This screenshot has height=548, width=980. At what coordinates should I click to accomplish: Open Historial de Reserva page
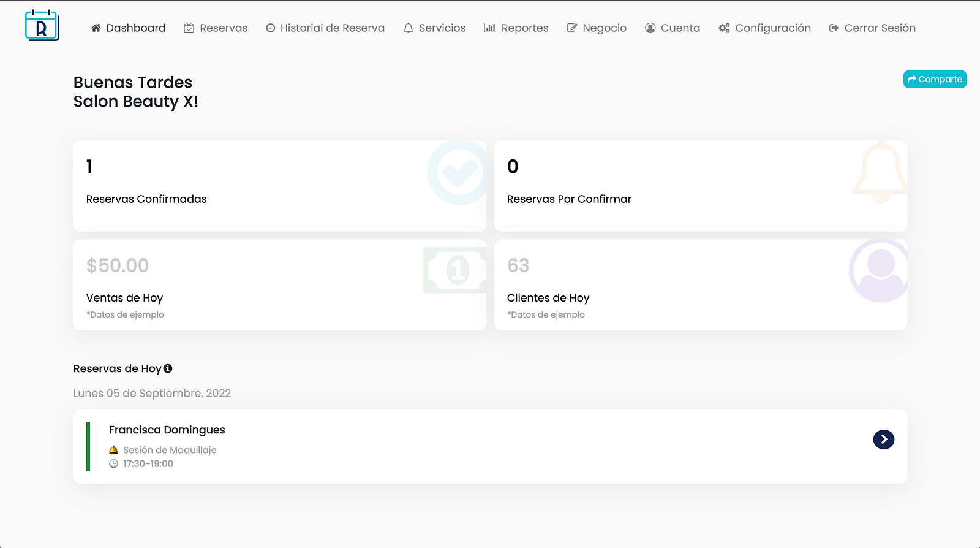325,28
